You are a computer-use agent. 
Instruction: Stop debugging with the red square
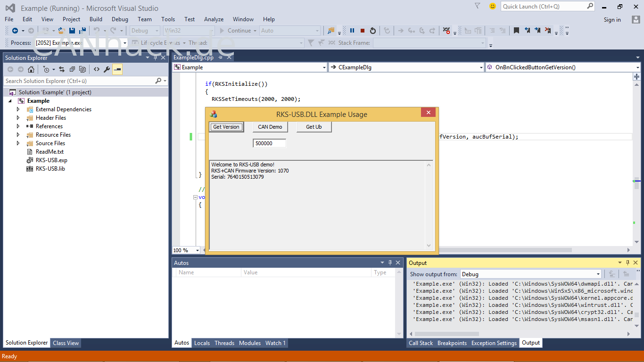point(363,31)
